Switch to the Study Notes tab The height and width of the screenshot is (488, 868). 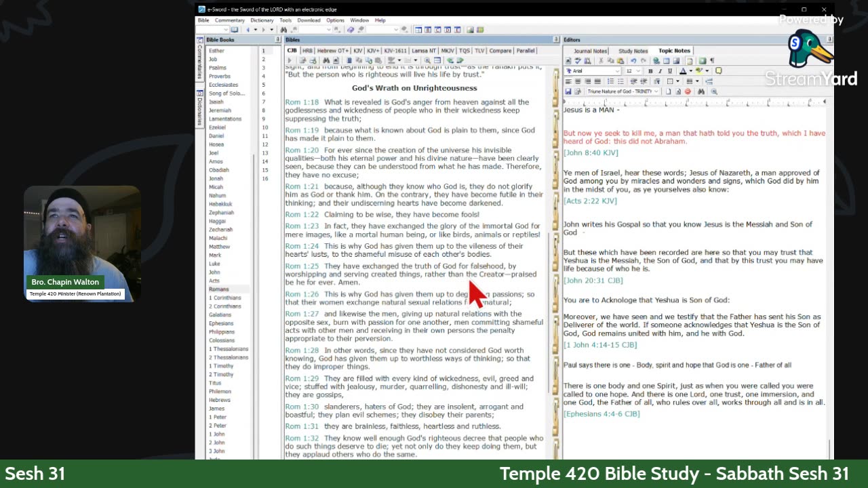[x=633, y=51]
